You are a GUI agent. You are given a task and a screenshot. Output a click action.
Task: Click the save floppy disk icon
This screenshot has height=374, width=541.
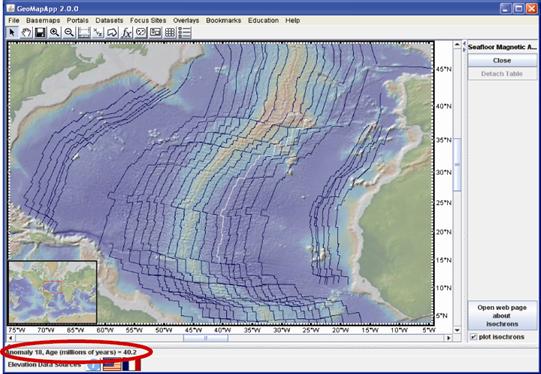coord(40,32)
